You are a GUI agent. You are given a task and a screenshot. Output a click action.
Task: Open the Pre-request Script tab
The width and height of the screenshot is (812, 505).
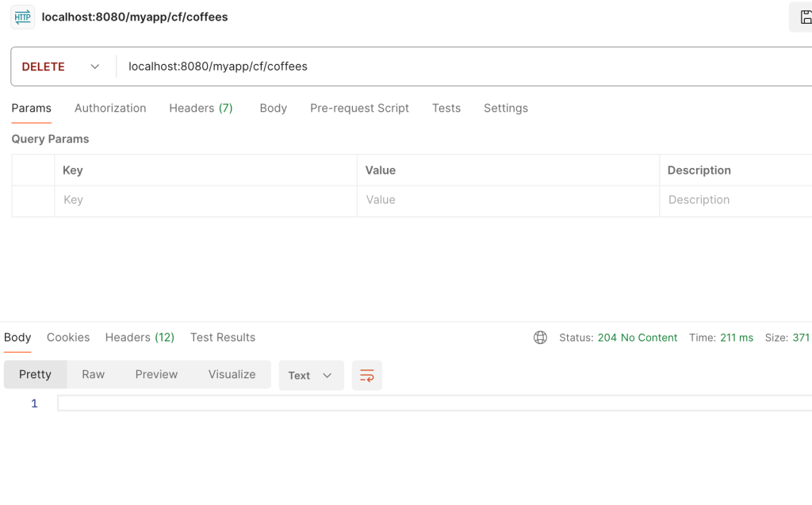pyautogui.click(x=359, y=109)
